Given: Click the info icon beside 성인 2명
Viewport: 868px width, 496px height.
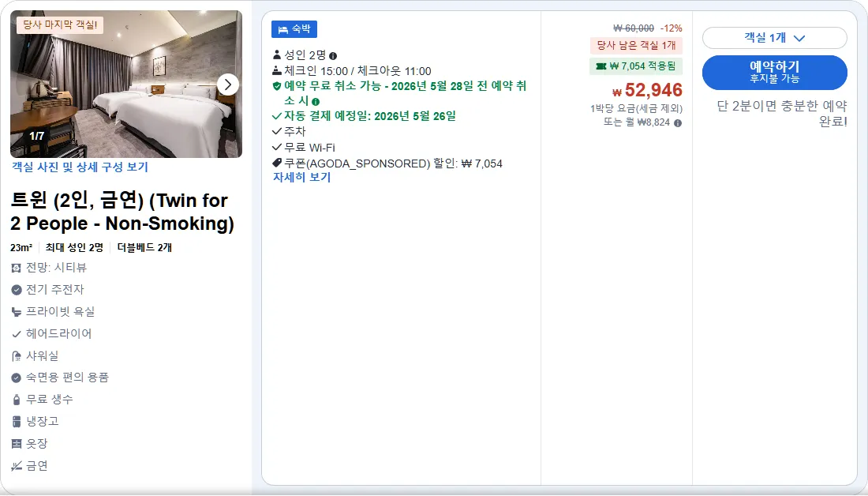Looking at the screenshot, I should click(333, 56).
